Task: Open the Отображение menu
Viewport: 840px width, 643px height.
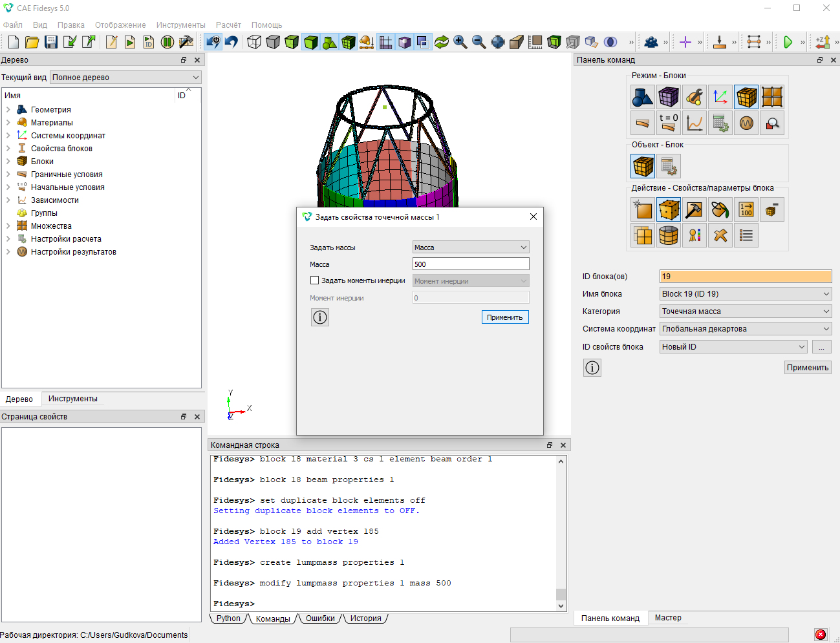Action: pyautogui.click(x=120, y=25)
